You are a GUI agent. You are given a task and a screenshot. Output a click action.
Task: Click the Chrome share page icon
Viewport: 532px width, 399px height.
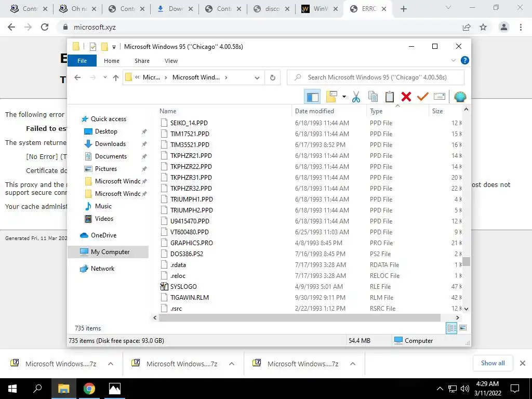467,27
